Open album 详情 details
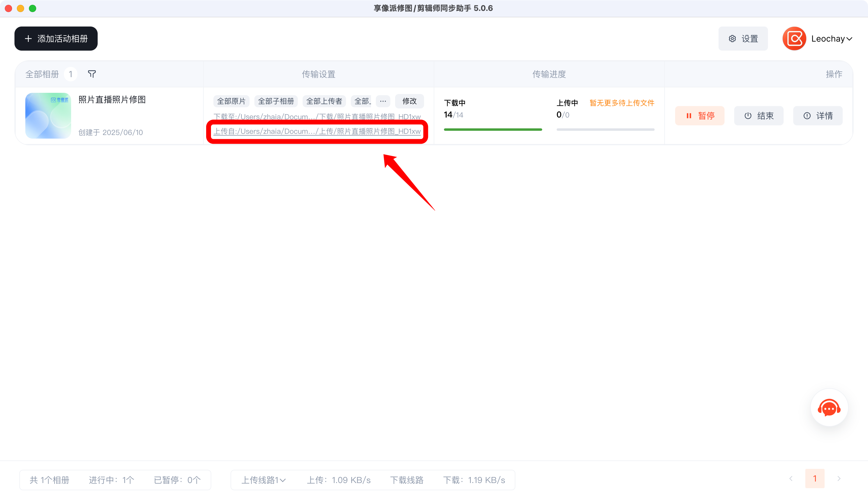 click(x=818, y=116)
